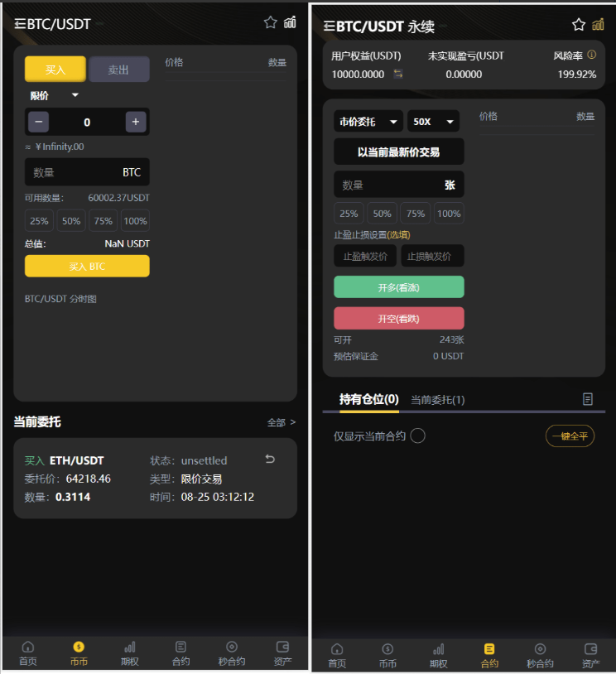Switch to the 当前委托(1) tab

pyautogui.click(x=438, y=400)
